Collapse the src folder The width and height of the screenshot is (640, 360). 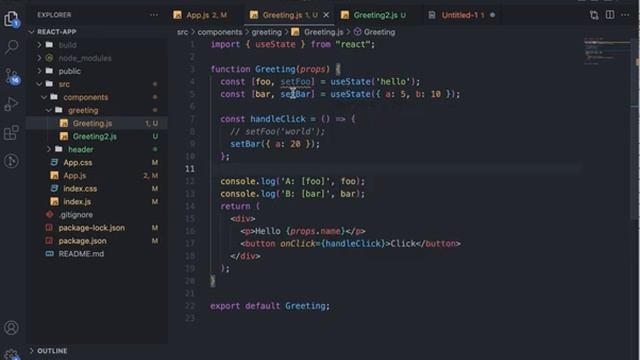coord(64,84)
